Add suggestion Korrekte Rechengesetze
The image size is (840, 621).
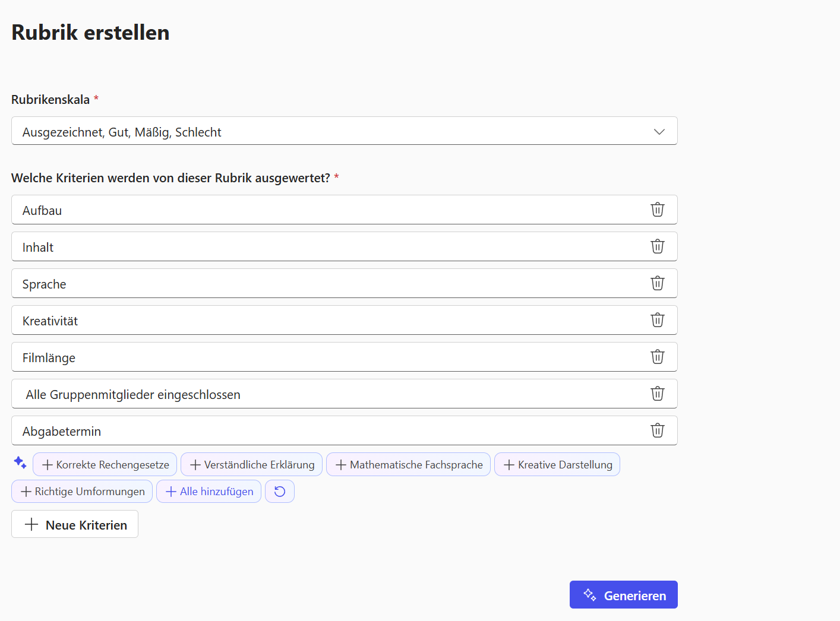(105, 465)
